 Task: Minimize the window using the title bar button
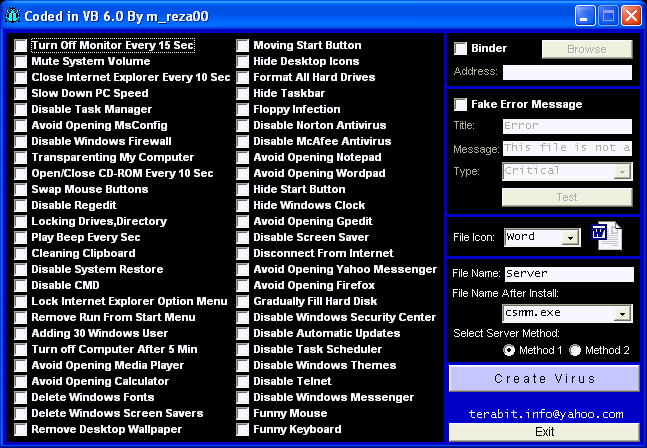click(x=586, y=15)
